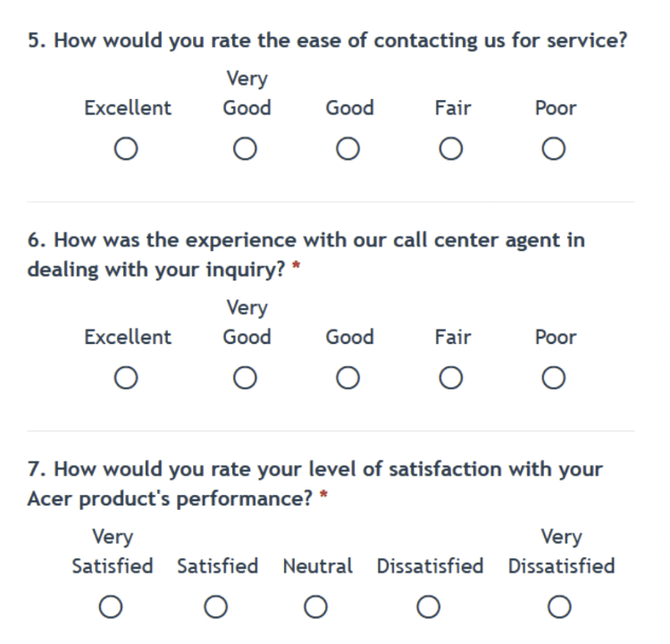Mark Good for ease of contacting us
Screen dimensions: 670x644
[x=348, y=148]
